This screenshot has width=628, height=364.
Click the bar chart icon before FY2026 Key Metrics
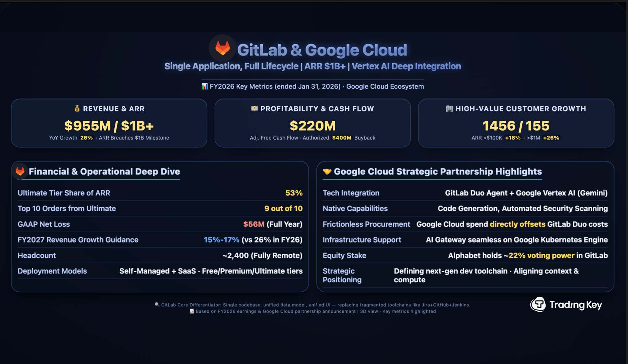pos(205,86)
